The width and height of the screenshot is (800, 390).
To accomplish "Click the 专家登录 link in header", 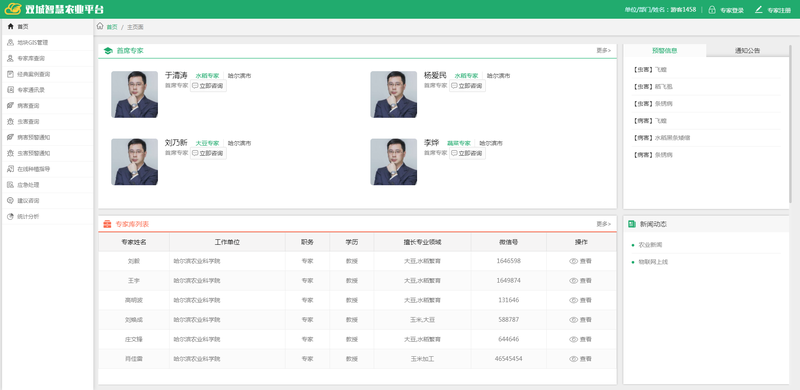I will point(732,10).
